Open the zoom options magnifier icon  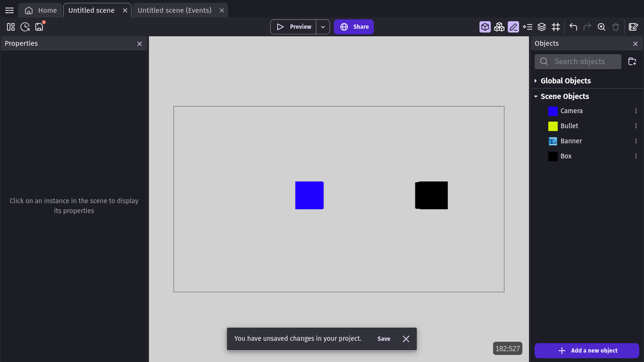(602, 27)
